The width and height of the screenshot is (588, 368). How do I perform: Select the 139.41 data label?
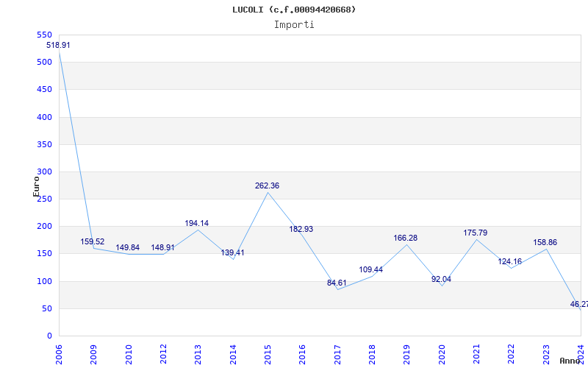(232, 252)
